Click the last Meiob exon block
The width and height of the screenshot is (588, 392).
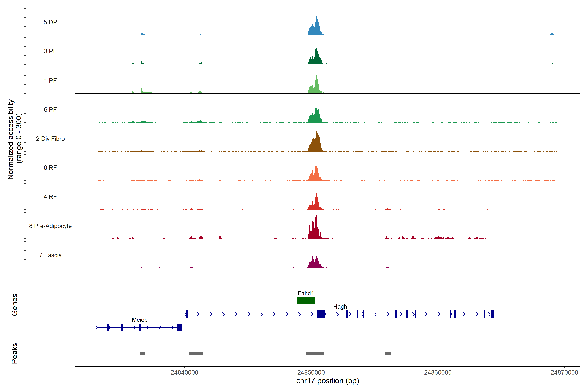click(180, 327)
